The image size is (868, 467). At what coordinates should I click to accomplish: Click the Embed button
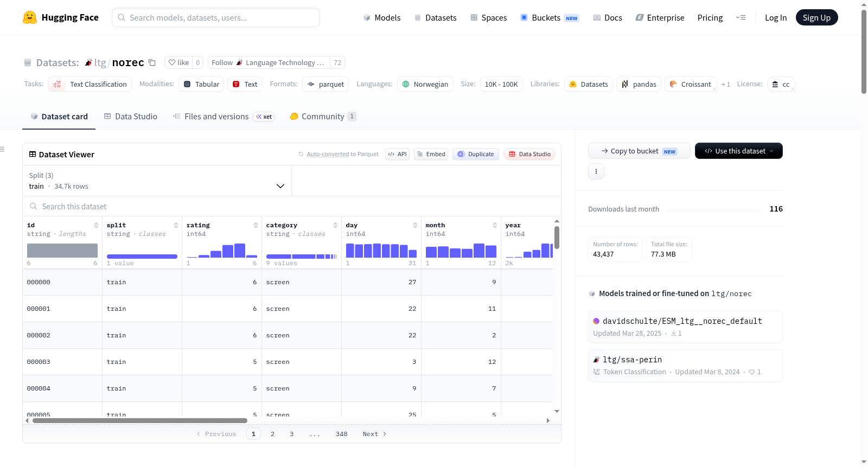tap(431, 154)
